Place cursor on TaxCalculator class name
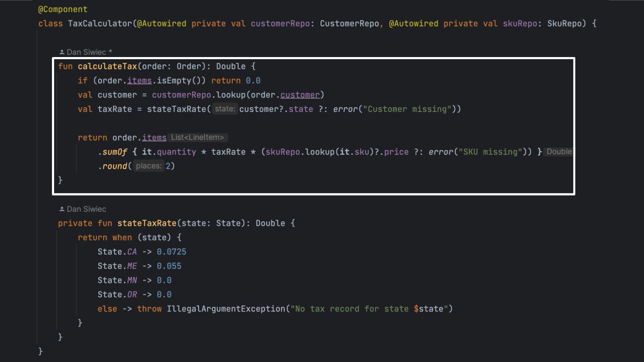The image size is (644, 362). (x=100, y=24)
